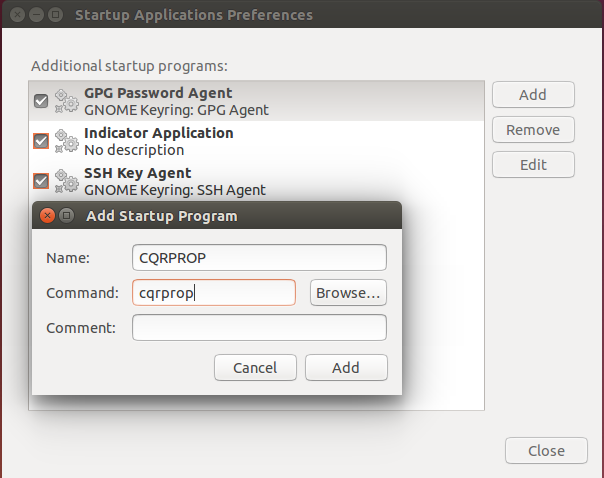604x478 pixels.
Task: Maximize the Startup Applications Preferences window
Action: tap(55, 15)
